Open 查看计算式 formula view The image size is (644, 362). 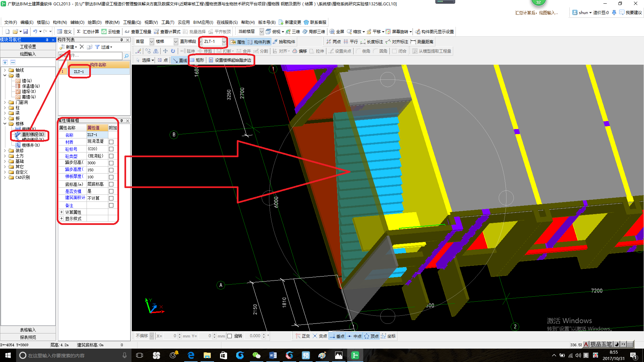click(x=167, y=32)
